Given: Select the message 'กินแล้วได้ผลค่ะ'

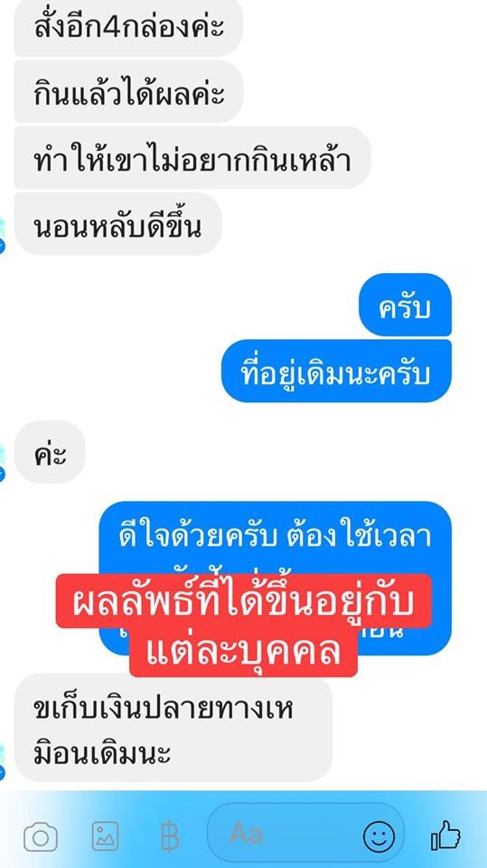Looking at the screenshot, I should [128, 92].
